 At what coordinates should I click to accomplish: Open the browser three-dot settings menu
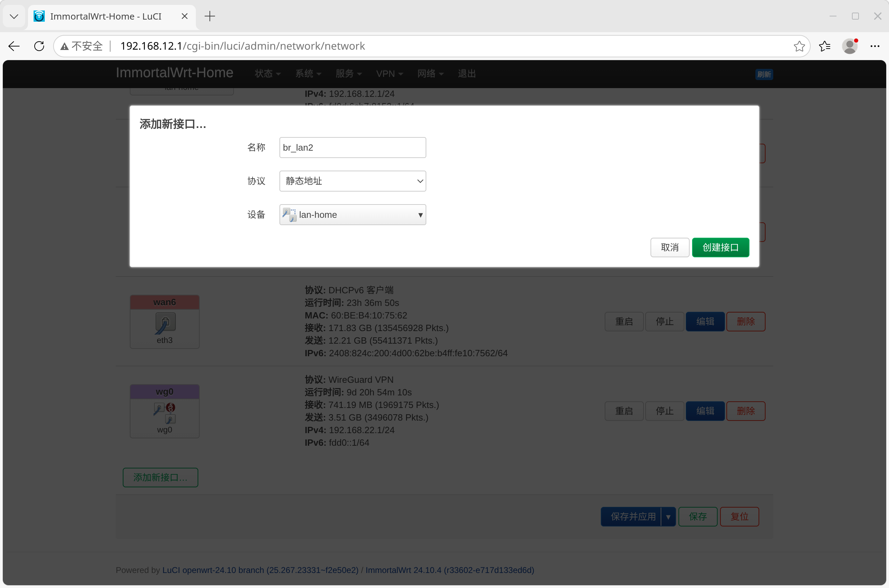875,46
